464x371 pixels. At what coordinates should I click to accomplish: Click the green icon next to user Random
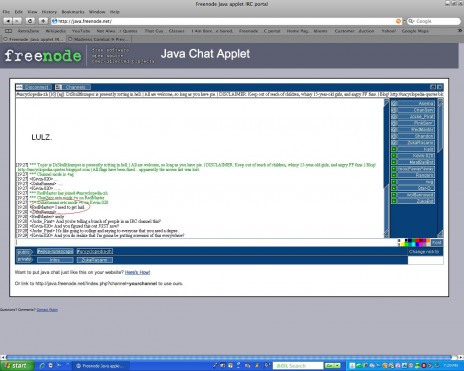(x=394, y=175)
